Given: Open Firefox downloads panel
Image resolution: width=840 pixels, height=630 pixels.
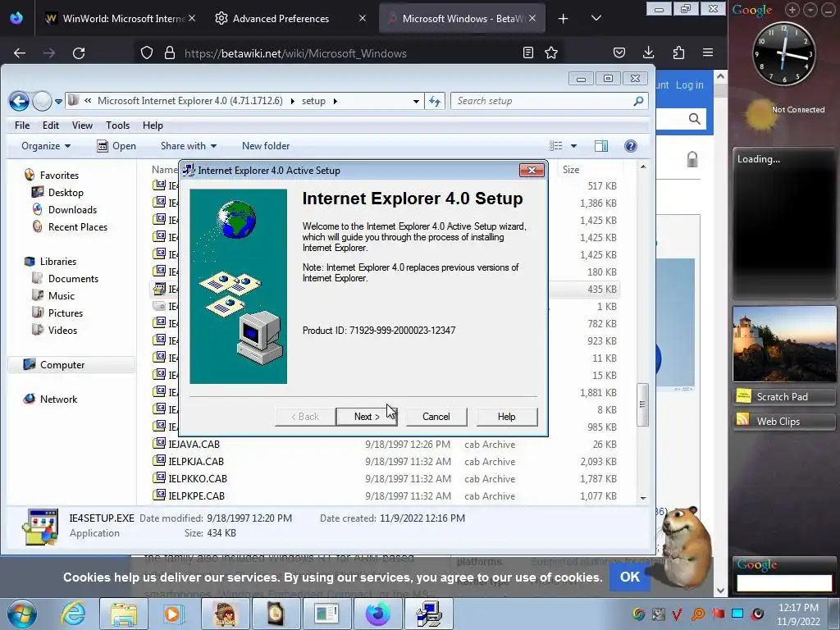Looking at the screenshot, I should (648, 52).
